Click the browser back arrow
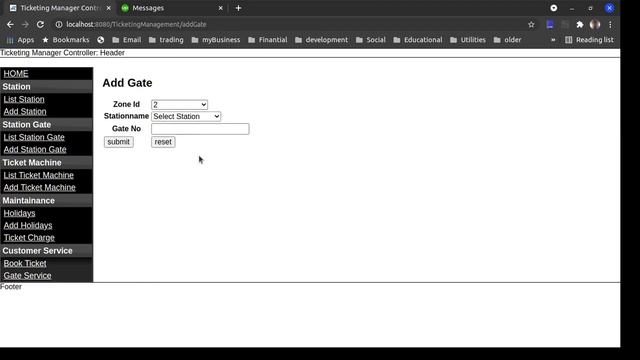 [10, 24]
